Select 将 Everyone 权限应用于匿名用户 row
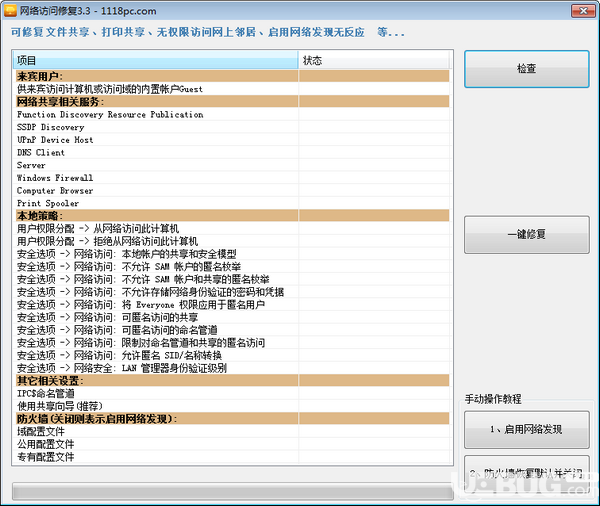This screenshot has width=600, height=506. (232, 305)
